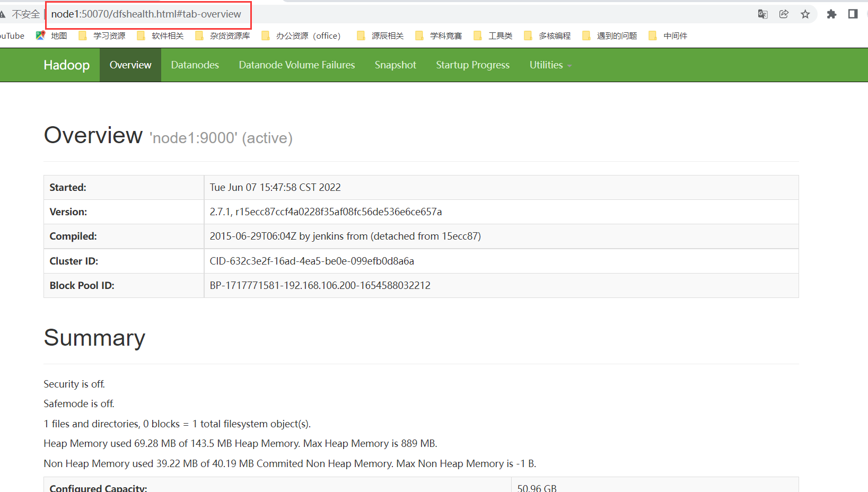868x492 pixels.
Task: Click the Compiled date value
Action: (x=345, y=236)
